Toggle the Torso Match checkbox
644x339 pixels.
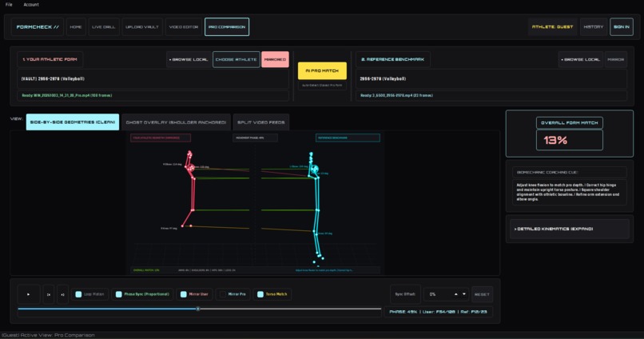click(260, 294)
